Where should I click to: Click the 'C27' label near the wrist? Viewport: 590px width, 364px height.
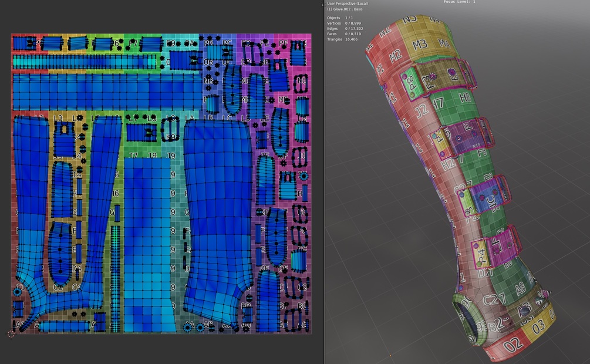tap(494, 300)
